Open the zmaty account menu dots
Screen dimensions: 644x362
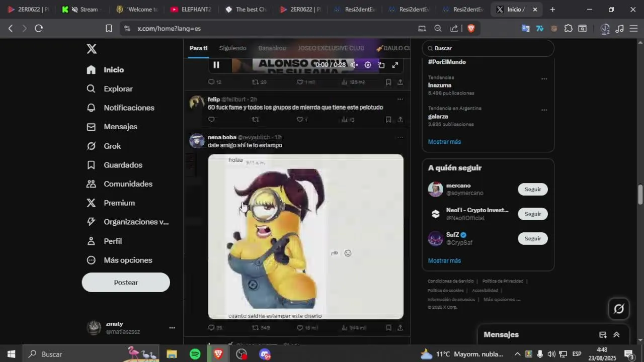172,328
